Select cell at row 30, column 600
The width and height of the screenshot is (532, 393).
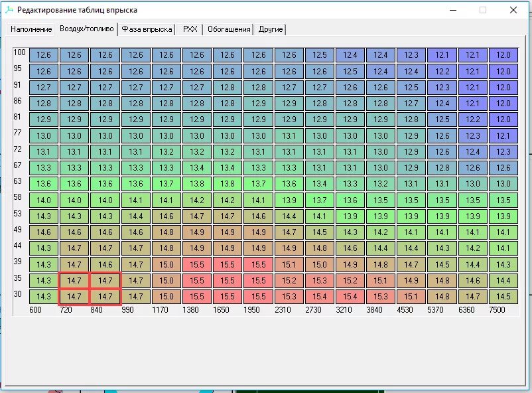(x=44, y=297)
